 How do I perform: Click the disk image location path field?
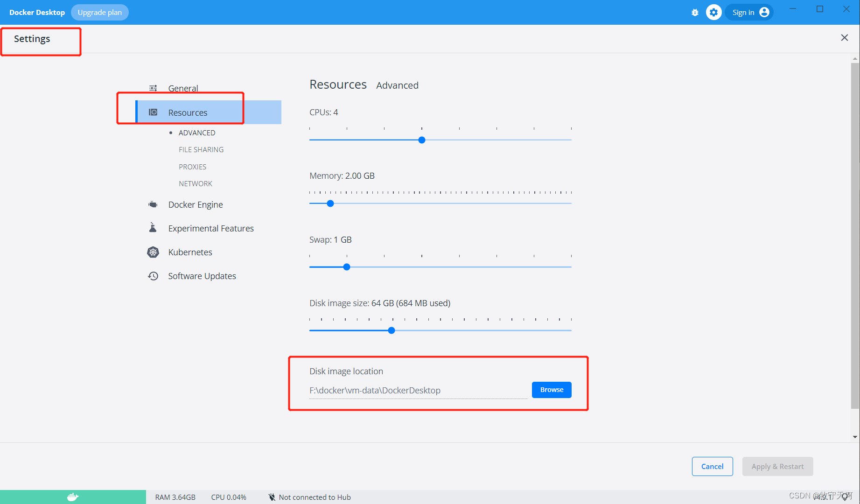[x=418, y=391]
